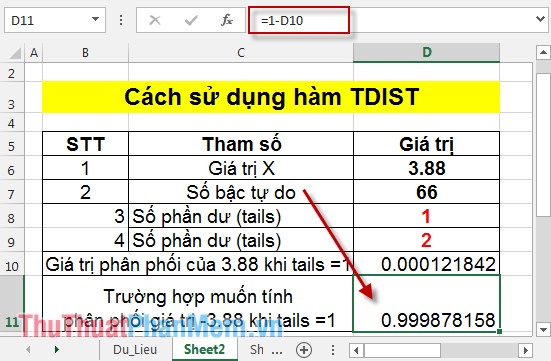Switch to the Du_Lieu sheet tab
This screenshot has height=361, width=551.
pyautogui.click(x=135, y=350)
